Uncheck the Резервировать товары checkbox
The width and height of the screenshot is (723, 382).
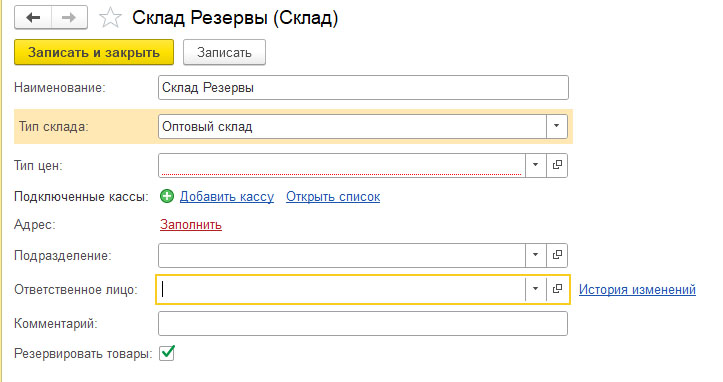point(167,353)
